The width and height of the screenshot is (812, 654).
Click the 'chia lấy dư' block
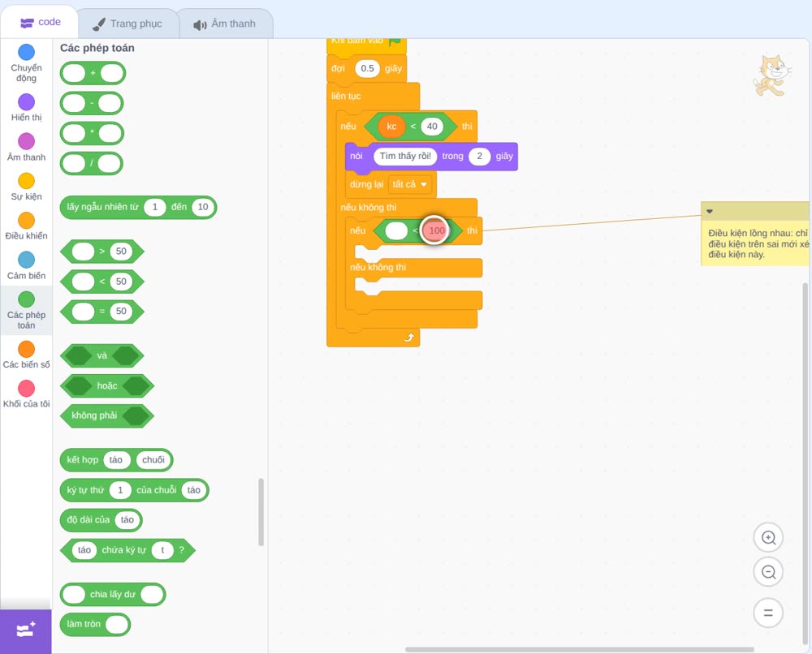(x=113, y=595)
